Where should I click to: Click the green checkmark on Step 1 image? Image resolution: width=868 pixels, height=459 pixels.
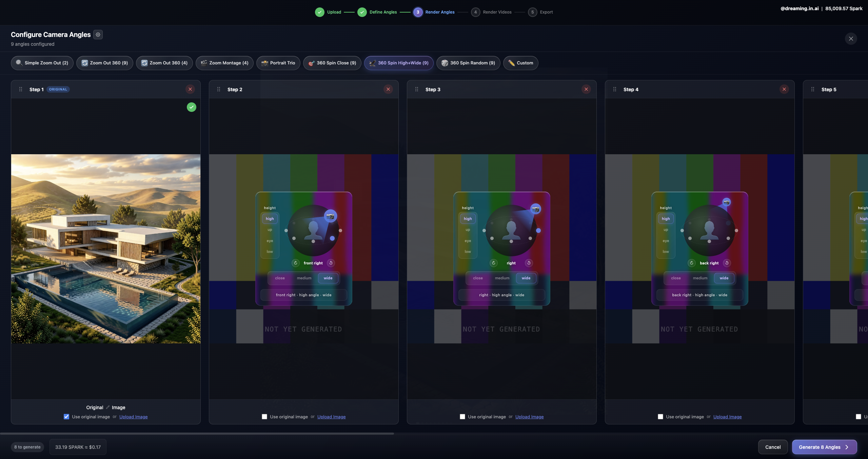coord(191,107)
